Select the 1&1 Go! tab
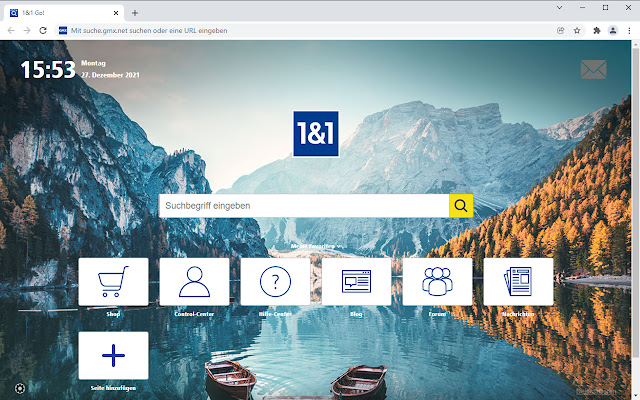Viewport: 640px width, 400px height. coord(63,13)
